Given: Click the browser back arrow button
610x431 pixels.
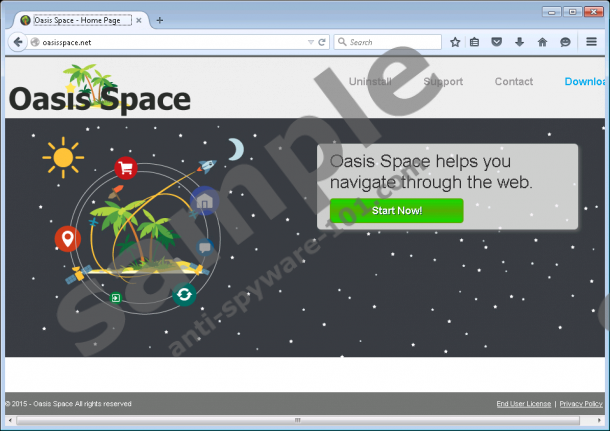Looking at the screenshot, I should coord(17,42).
